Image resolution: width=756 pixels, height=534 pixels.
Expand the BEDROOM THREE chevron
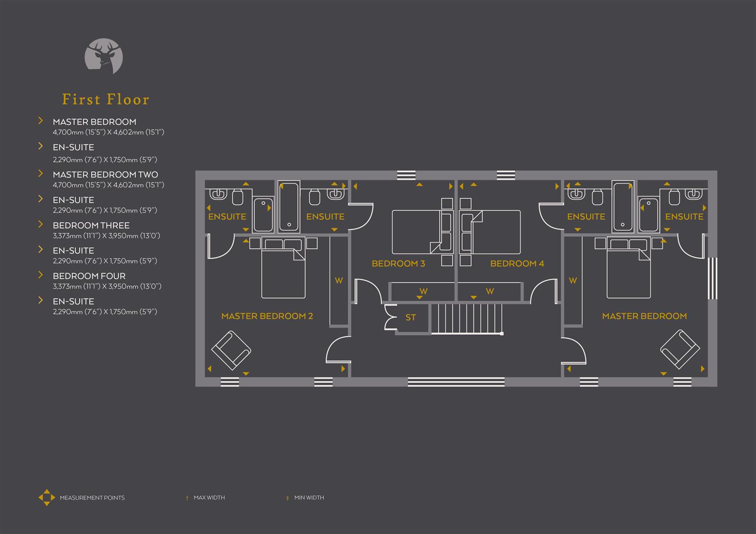pos(40,223)
